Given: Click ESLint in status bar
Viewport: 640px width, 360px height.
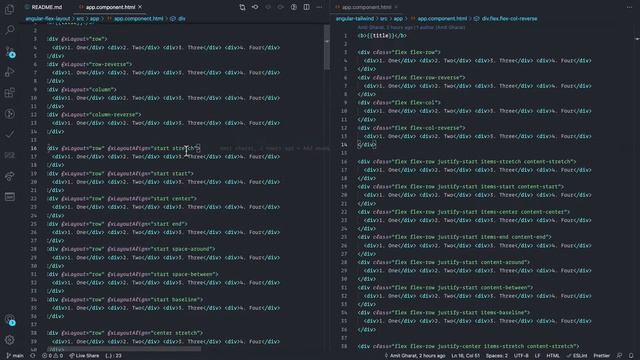Looking at the screenshot, I should (x=577, y=356).
